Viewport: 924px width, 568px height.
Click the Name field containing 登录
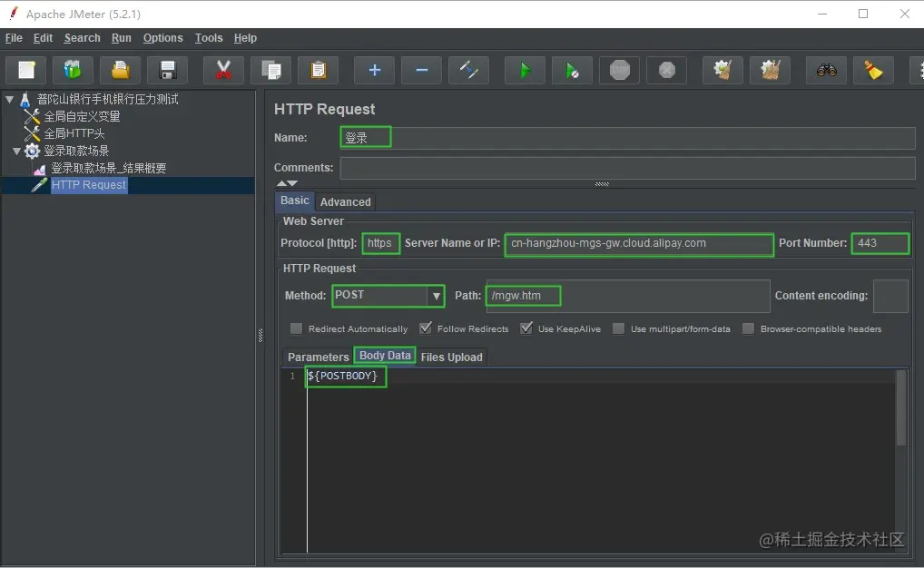627,137
